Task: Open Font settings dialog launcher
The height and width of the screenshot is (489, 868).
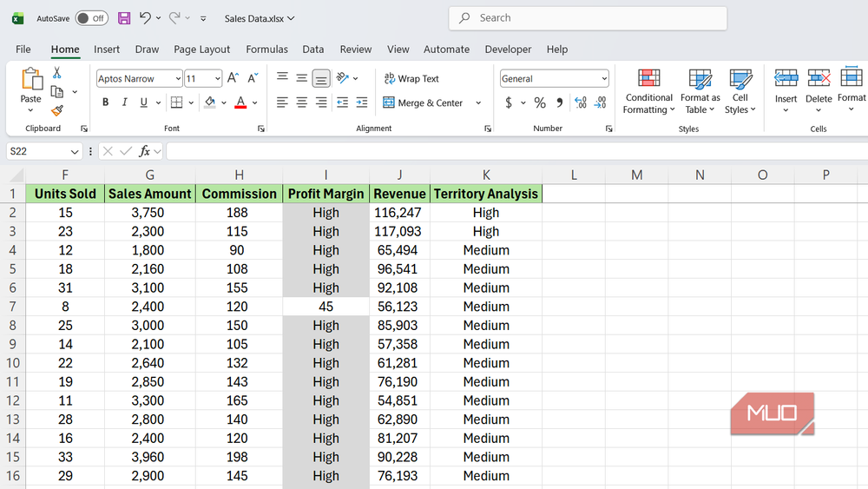Action: coord(260,129)
